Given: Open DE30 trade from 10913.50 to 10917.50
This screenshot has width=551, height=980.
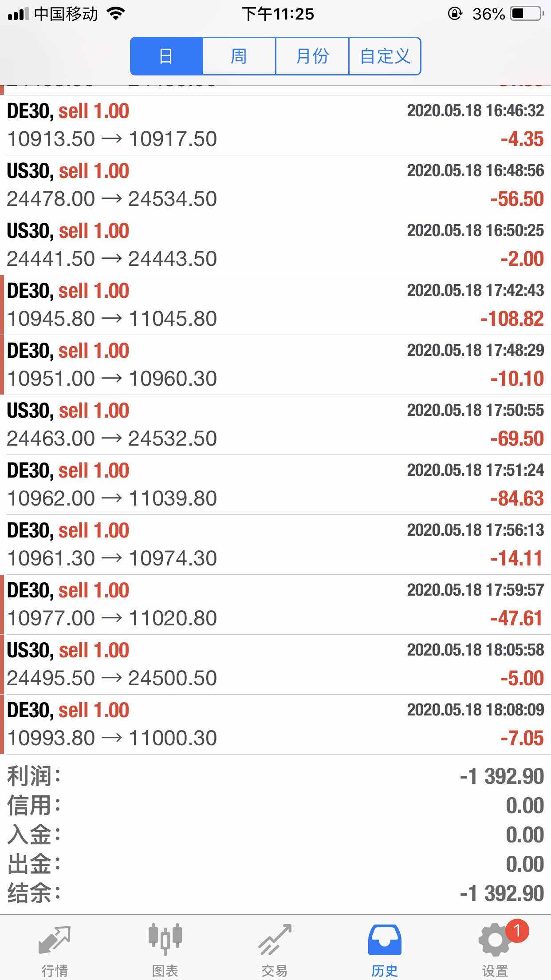Looking at the screenshot, I should tap(275, 125).
